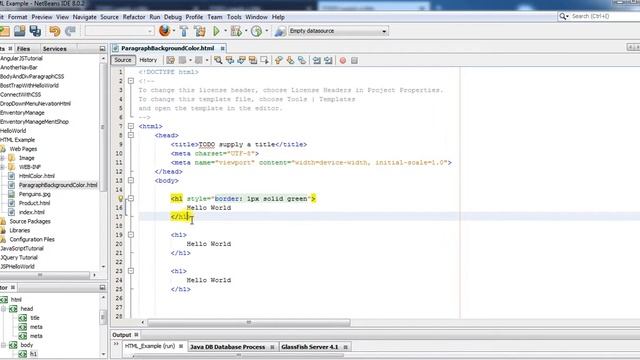Viewport: 640px width, 360px height.
Task: Click the lightbulb hint on line 15
Action: coord(121,199)
